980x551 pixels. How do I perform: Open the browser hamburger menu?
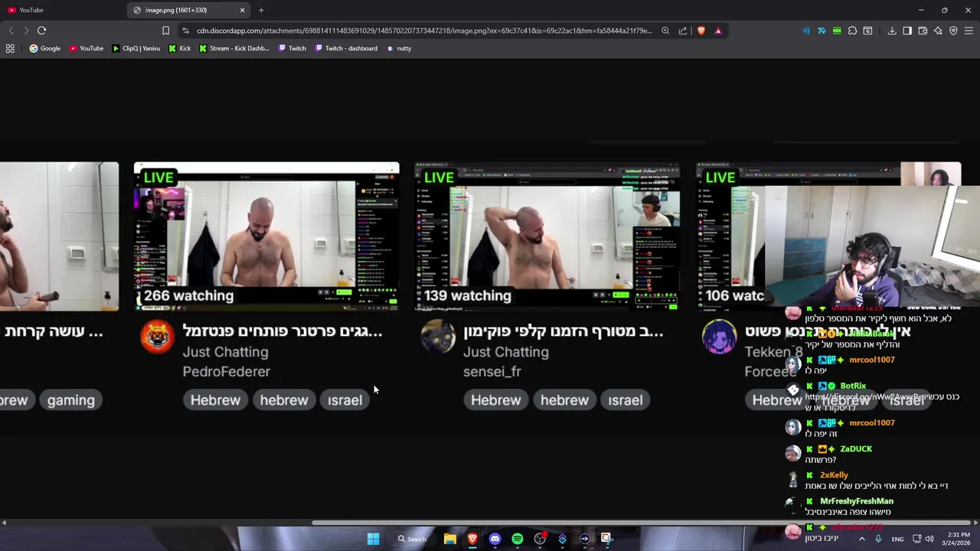tap(969, 31)
